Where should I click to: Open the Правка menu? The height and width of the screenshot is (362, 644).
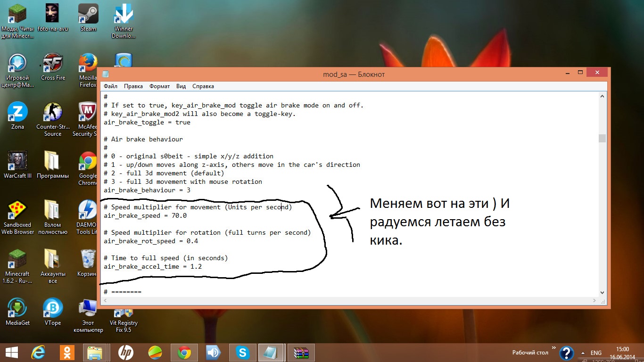tap(133, 86)
